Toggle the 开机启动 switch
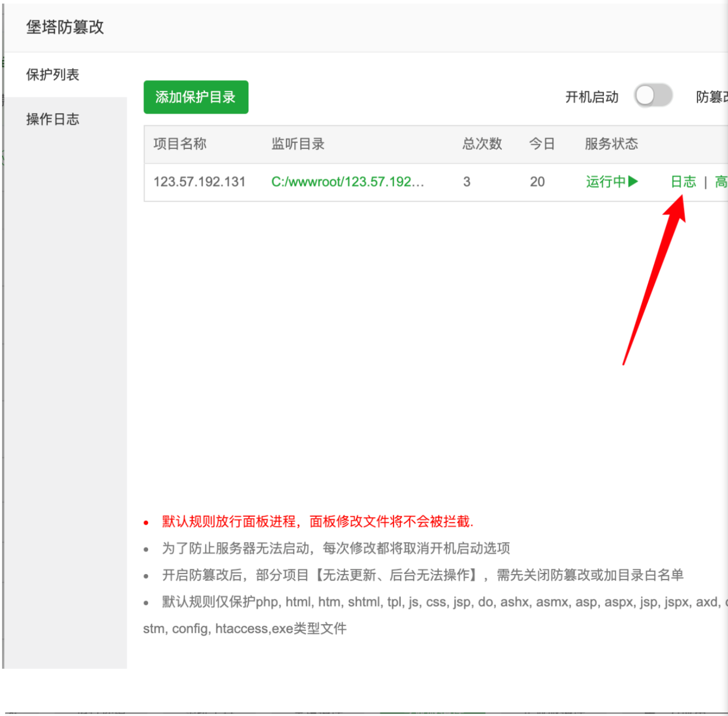 tap(653, 96)
